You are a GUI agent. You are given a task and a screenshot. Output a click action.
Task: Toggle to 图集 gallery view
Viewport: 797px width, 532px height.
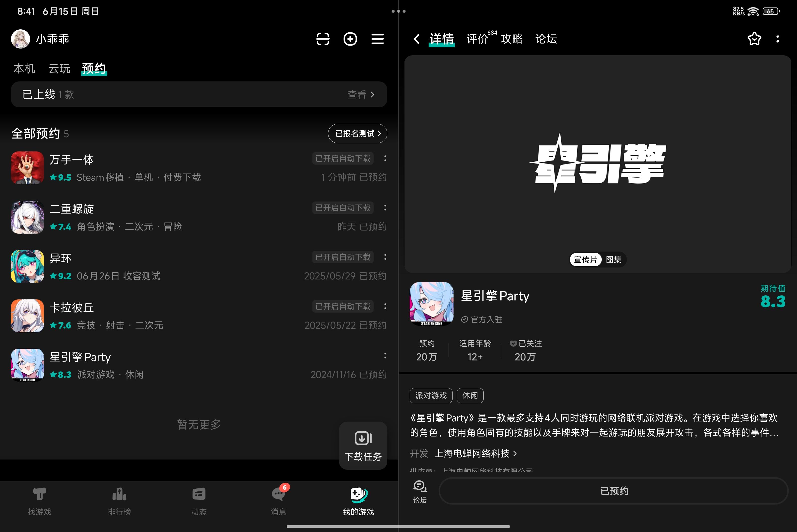[613, 260]
